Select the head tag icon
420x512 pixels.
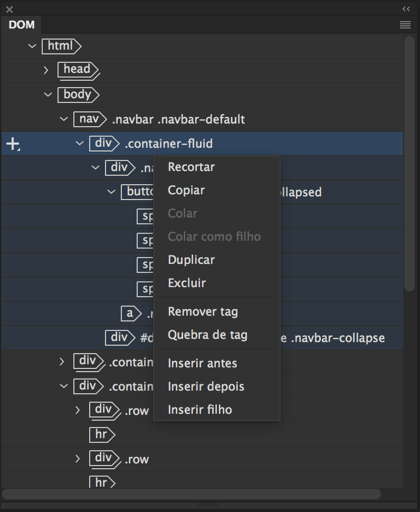(x=78, y=69)
